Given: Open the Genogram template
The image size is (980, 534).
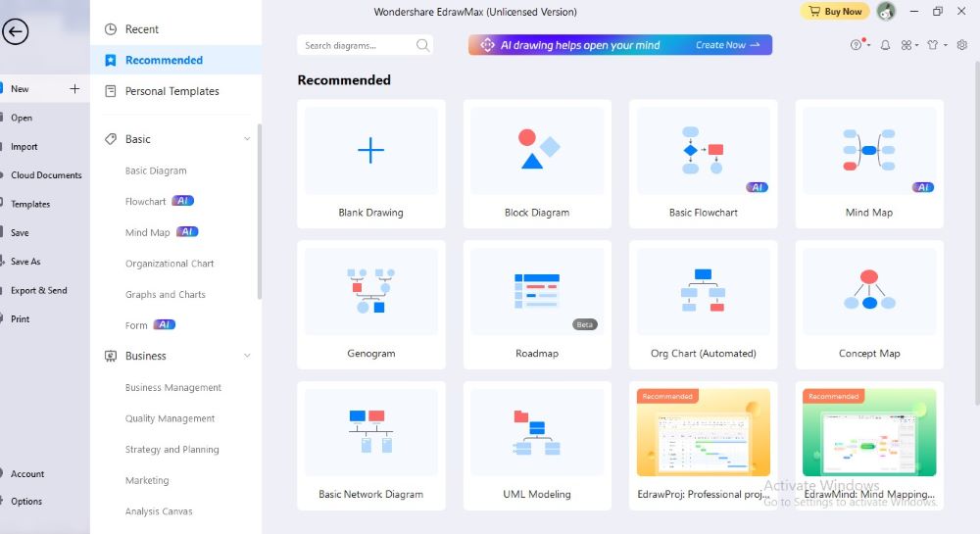Looking at the screenshot, I should 371,305.
